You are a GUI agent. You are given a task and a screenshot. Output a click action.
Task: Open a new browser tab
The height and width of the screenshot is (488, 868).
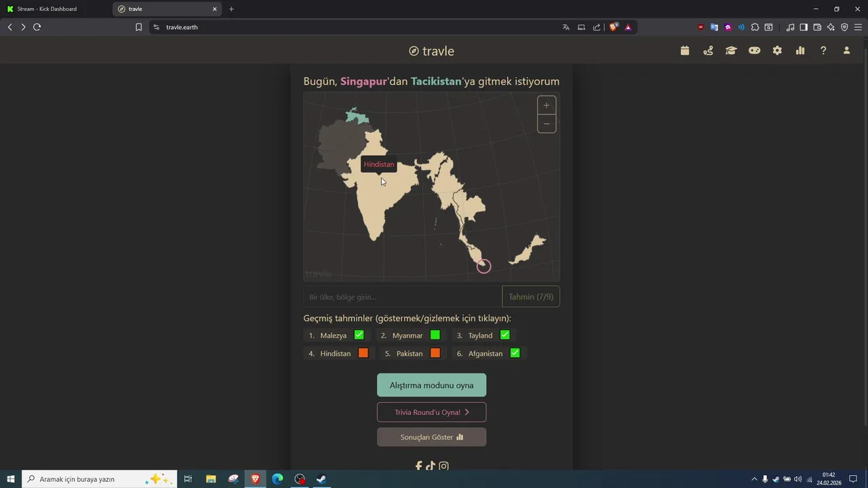pyautogui.click(x=231, y=9)
